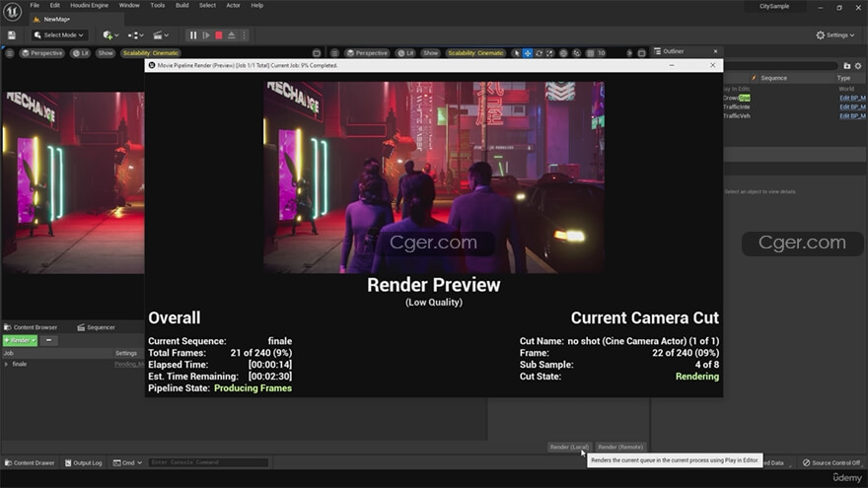Viewport: 868px width, 488px height.
Task: Toggle the Show flags button in left viewport
Action: tap(106, 53)
